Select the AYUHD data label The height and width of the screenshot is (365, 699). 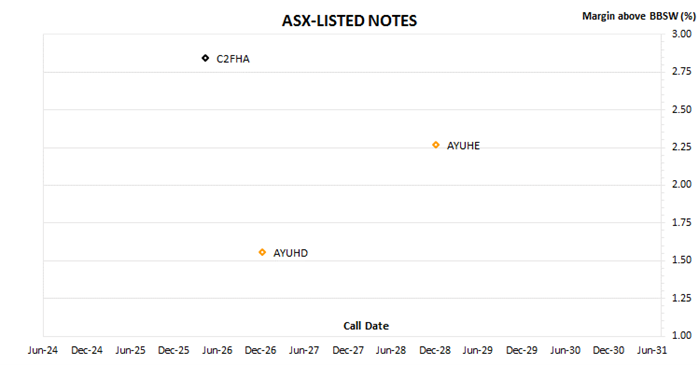coord(290,253)
